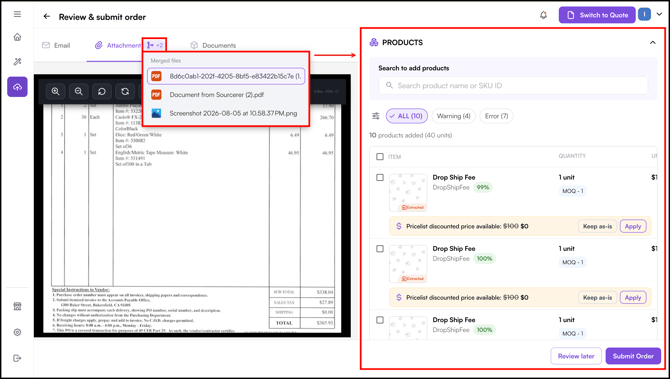Click Submit Order button
The height and width of the screenshot is (379, 670).
click(633, 356)
